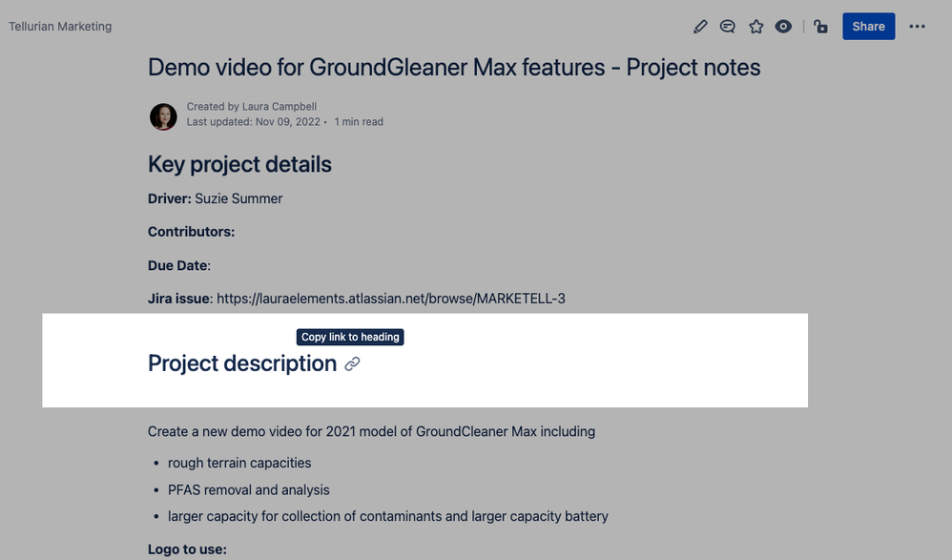Click the Share button
The image size is (952, 560).
pos(868,26)
